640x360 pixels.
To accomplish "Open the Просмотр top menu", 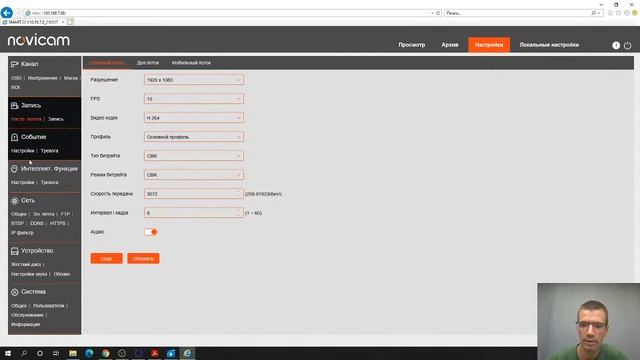I will 412,45.
